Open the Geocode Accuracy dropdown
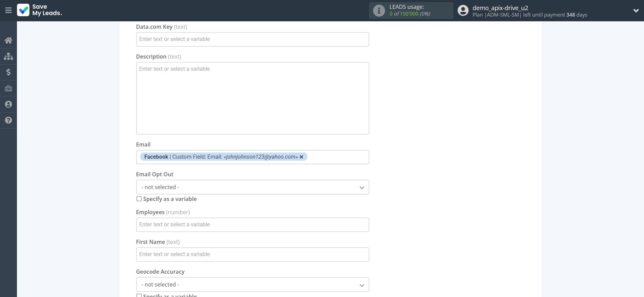The width and height of the screenshot is (644, 297). point(252,284)
